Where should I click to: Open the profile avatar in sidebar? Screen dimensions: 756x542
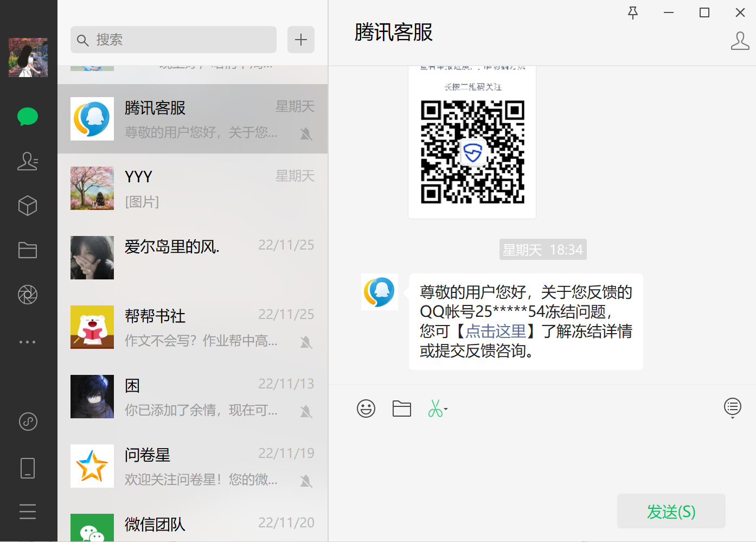[x=28, y=58]
